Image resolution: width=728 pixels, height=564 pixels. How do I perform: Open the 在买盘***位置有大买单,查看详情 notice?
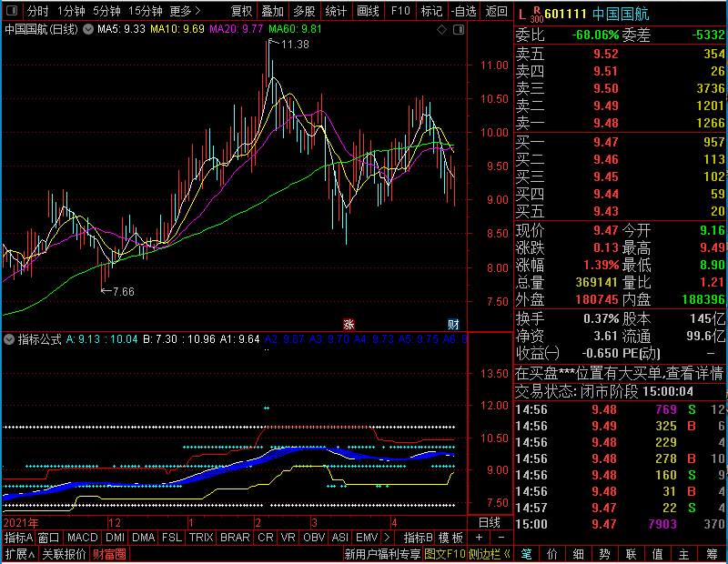[x=620, y=374]
